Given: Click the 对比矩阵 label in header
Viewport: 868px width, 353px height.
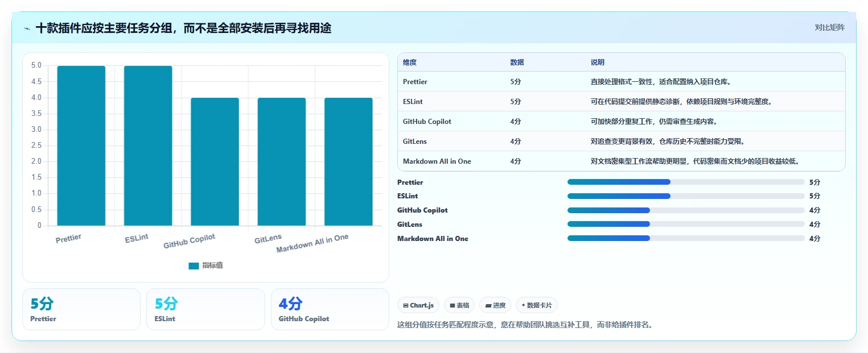Looking at the screenshot, I should (829, 27).
